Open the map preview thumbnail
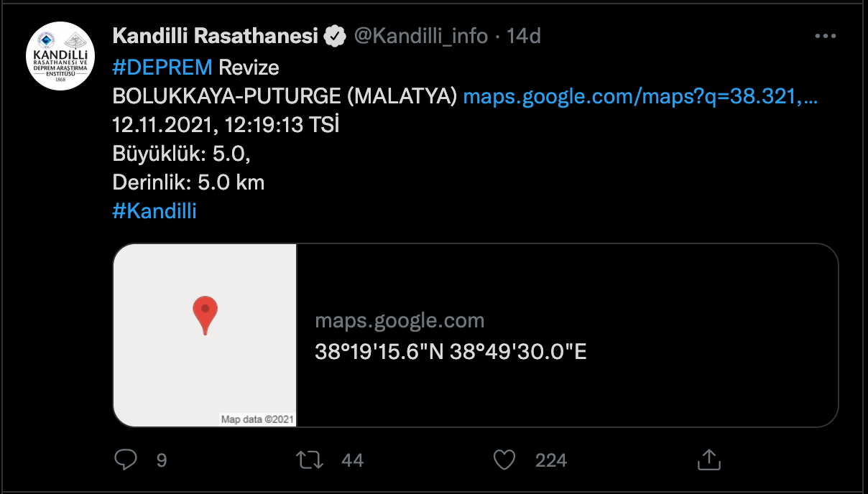Screen dimensions: 868x494 point(205,335)
